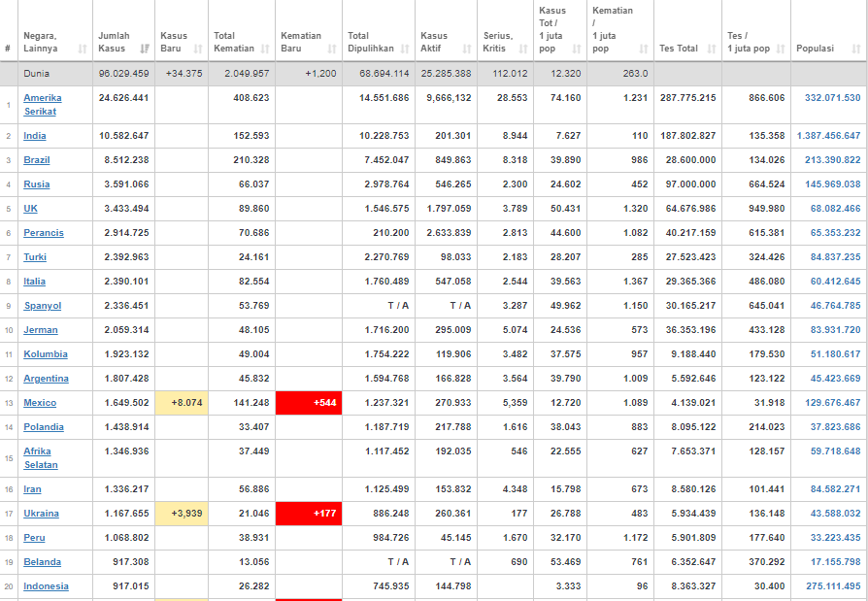Select Perancis recovered value 210.200
This screenshot has height=601, width=868.
(x=391, y=233)
